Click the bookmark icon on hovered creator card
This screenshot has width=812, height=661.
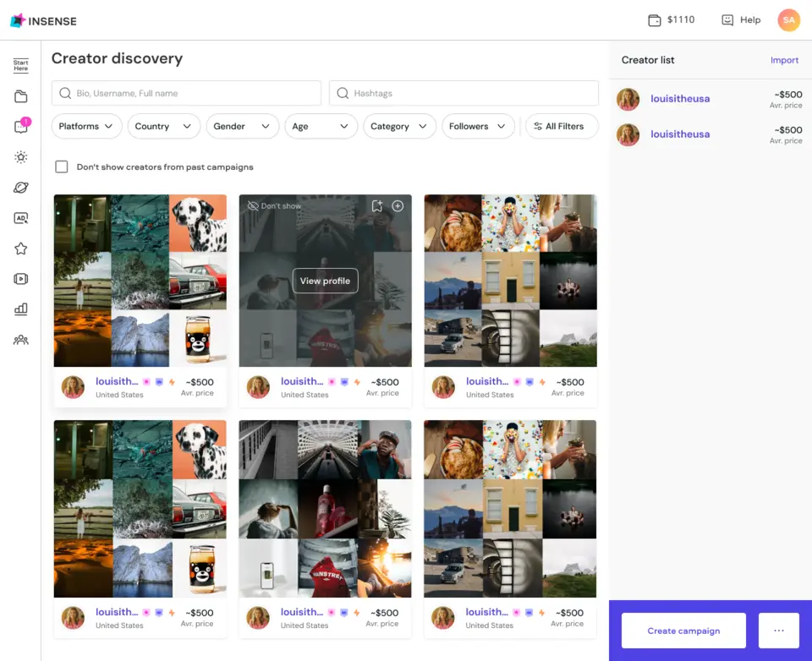378,205
